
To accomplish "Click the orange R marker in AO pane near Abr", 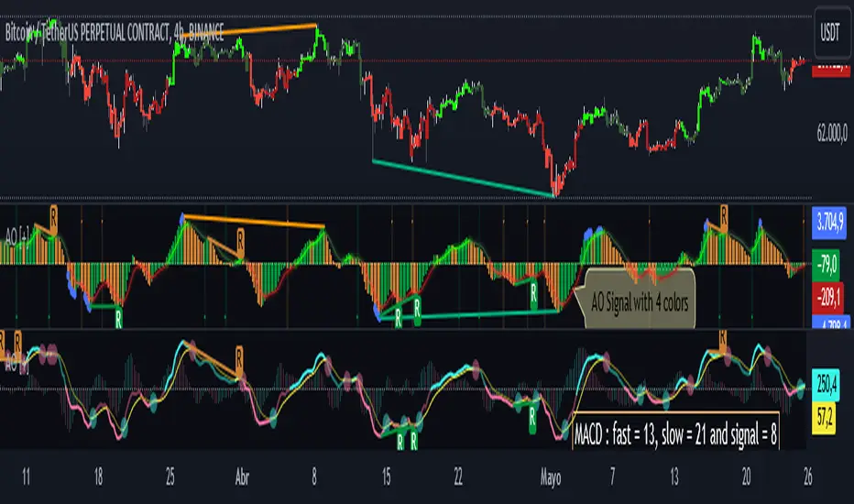I will point(240,241).
